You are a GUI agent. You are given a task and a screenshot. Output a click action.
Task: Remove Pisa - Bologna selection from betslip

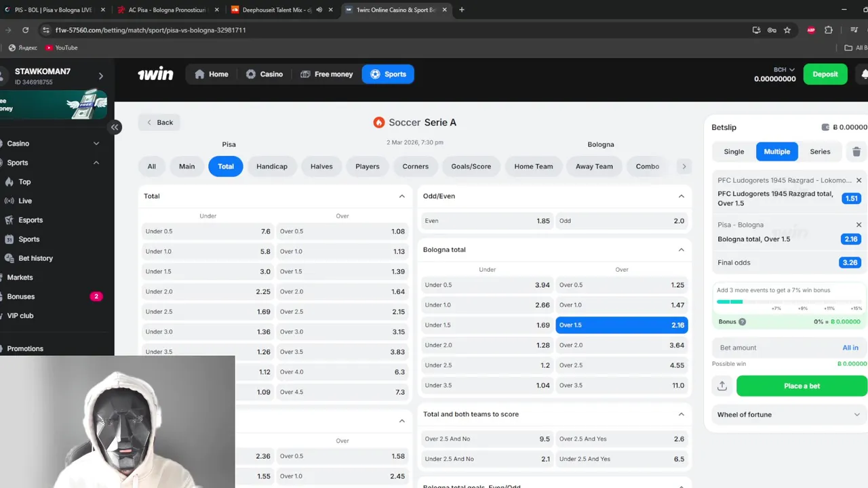(859, 225)
